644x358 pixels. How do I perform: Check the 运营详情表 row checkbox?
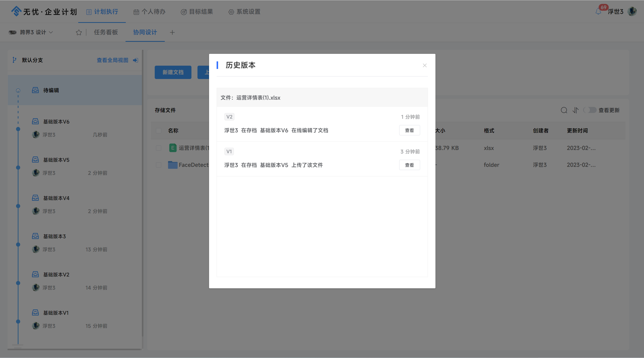tap(158, 148)
